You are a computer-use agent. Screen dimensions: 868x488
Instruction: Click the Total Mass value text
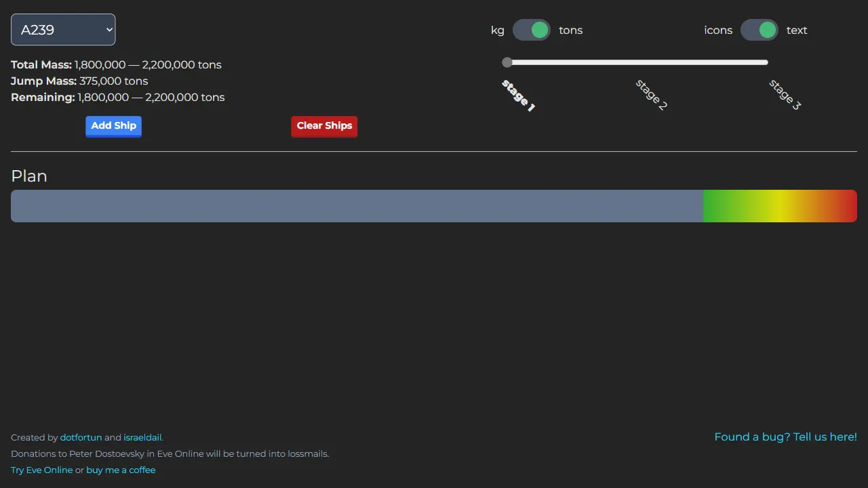(x=148, y=65)
